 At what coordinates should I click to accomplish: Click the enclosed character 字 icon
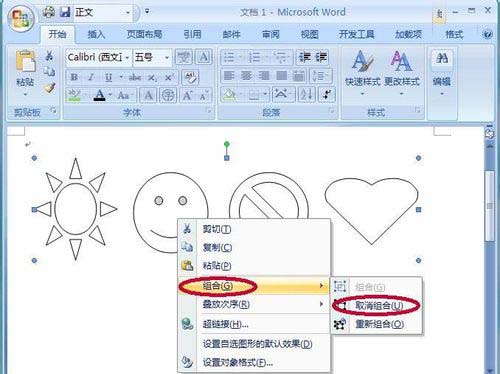(168, 96)
